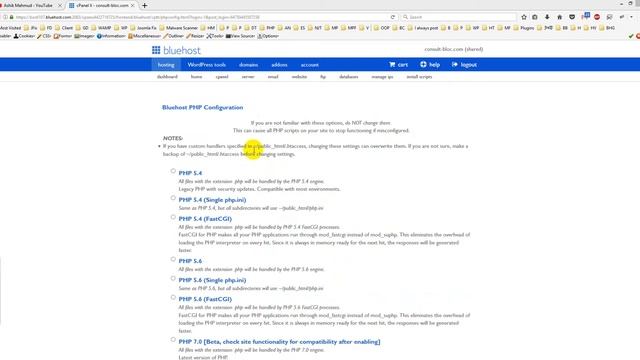Open the WAMP bookmark folder
Image resolution: width=640 pixels, height=360 pixels.
(101, 28)
